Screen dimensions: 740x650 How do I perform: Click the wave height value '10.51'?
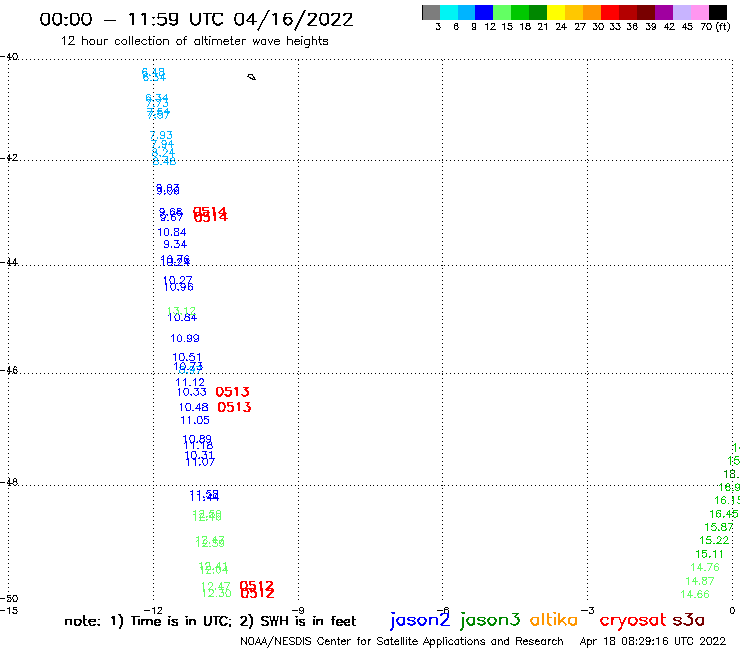pyautogui.click(x=187, y=357)
